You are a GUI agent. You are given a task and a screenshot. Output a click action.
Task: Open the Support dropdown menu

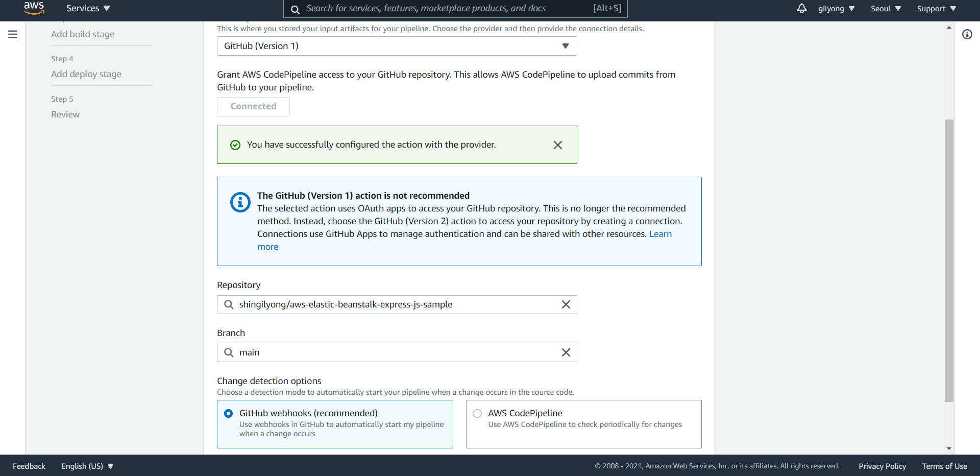click(x=937, y=9)
